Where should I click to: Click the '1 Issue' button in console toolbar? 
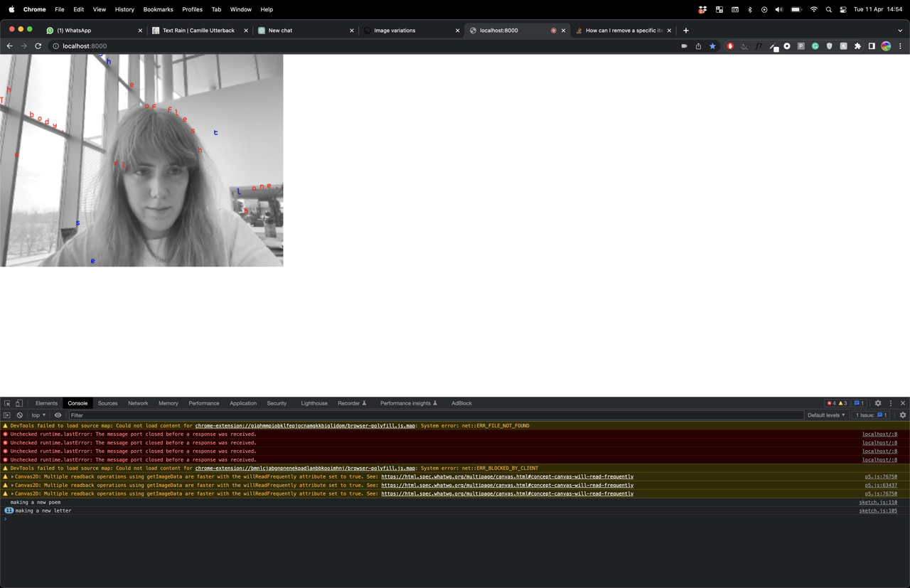tap(872, 415)
